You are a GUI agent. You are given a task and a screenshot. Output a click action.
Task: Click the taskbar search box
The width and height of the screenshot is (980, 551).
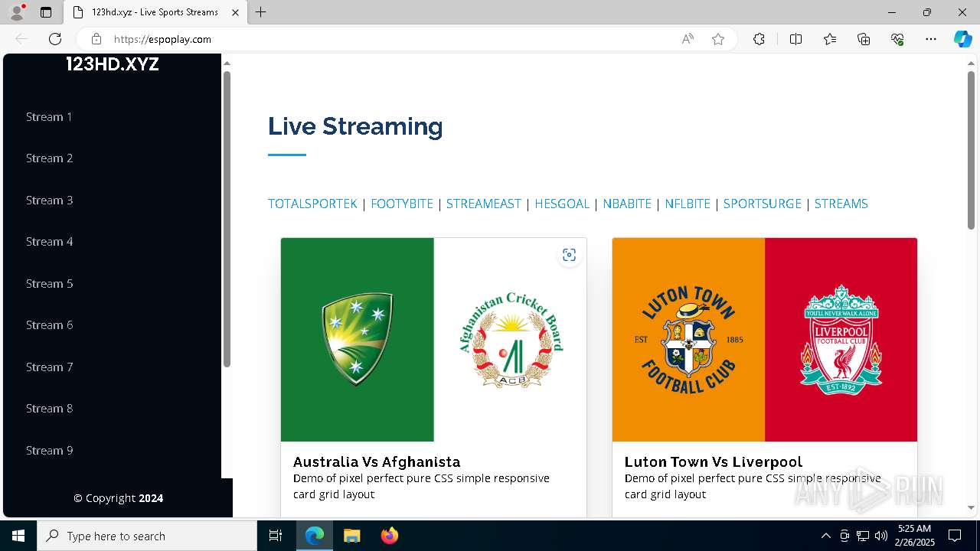tap(147, 536)
